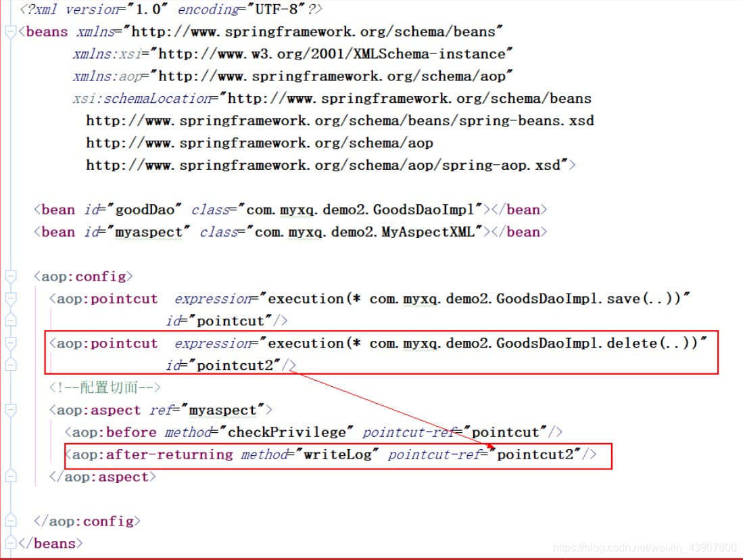Click the id="myaspect" value in bean tag

pyautogui.click(x=149, y=232)
